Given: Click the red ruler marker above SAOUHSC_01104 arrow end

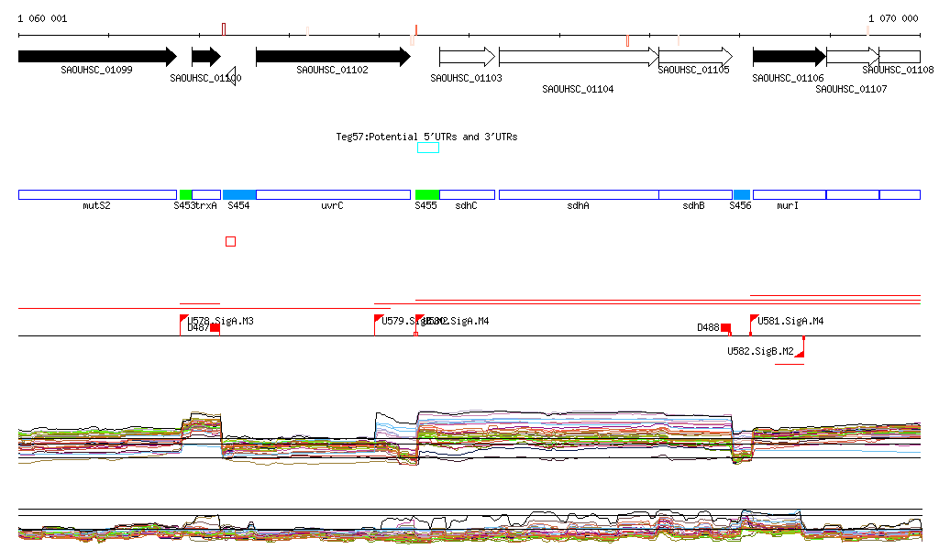Looking at the screenshot, I should 627,40.
